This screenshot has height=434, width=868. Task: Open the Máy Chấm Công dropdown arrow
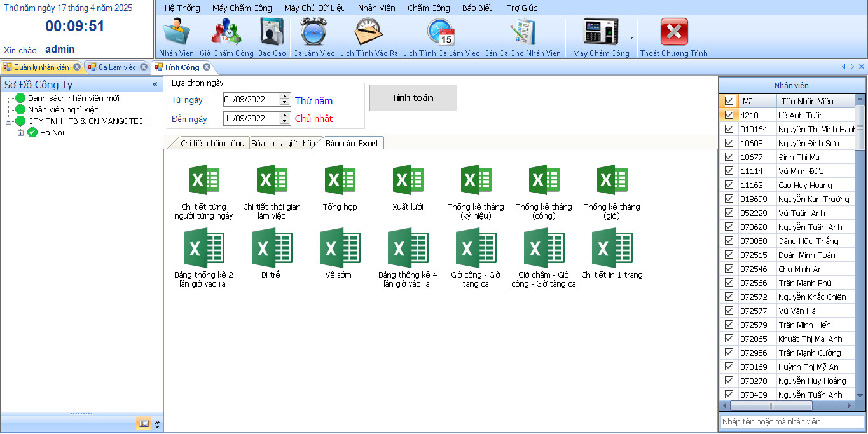pyautogui.click(x=631, y=38)
